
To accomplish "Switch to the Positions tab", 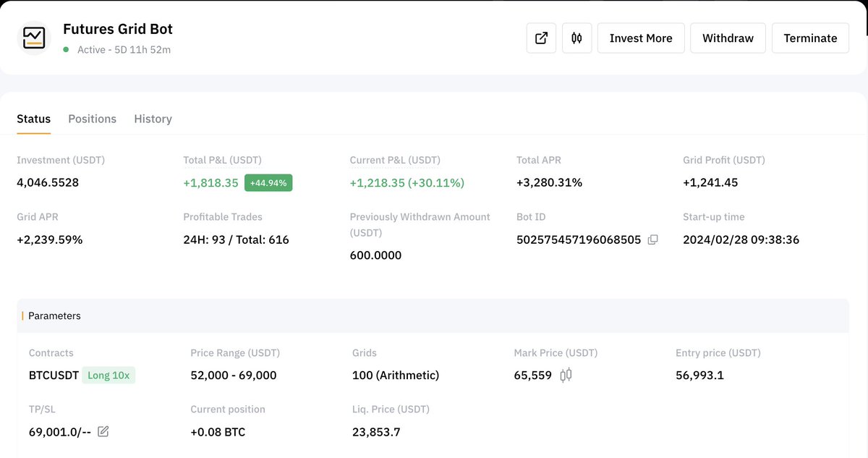I will [x=92, y=118].
